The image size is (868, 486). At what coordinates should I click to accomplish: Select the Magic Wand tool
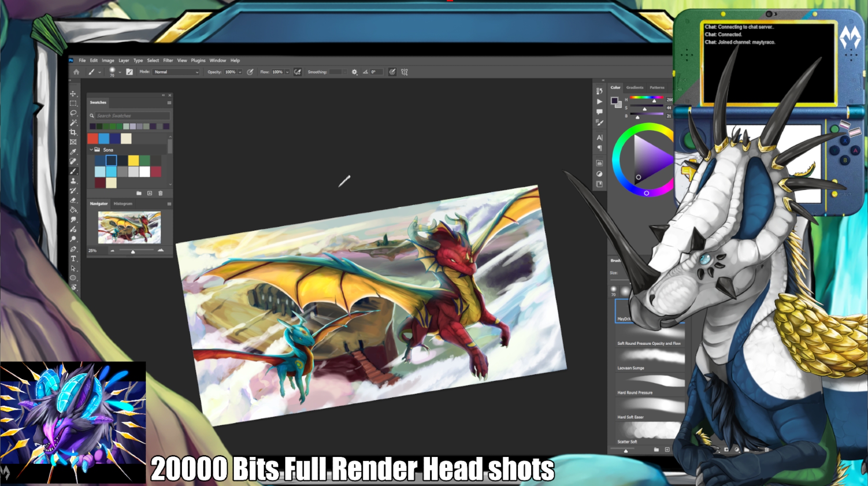point(73,122)
